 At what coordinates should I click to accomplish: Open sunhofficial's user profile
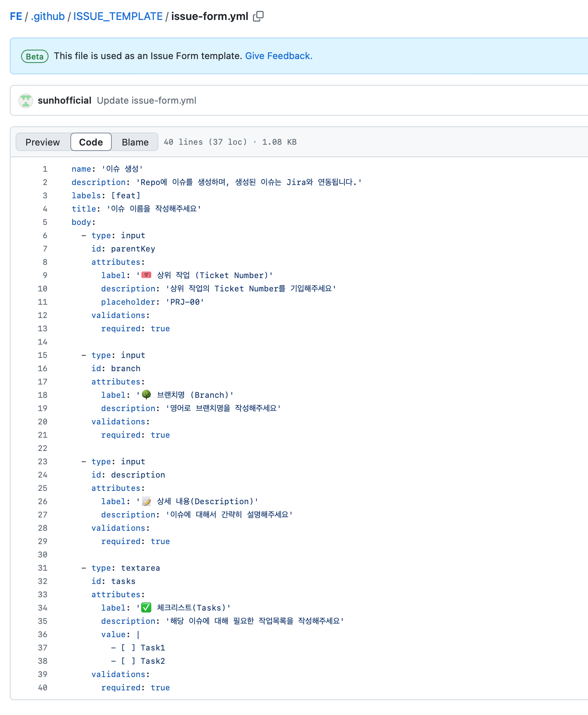(65, 101)
